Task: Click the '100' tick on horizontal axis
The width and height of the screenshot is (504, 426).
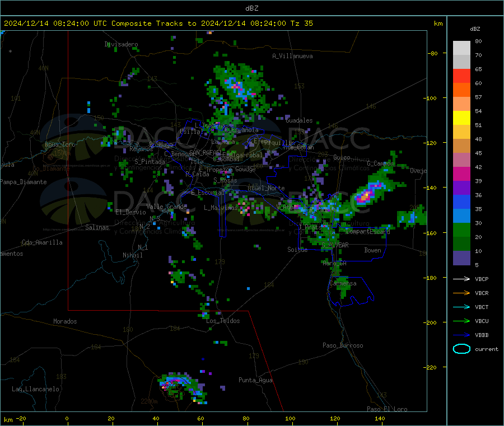Action: (290, 419)
